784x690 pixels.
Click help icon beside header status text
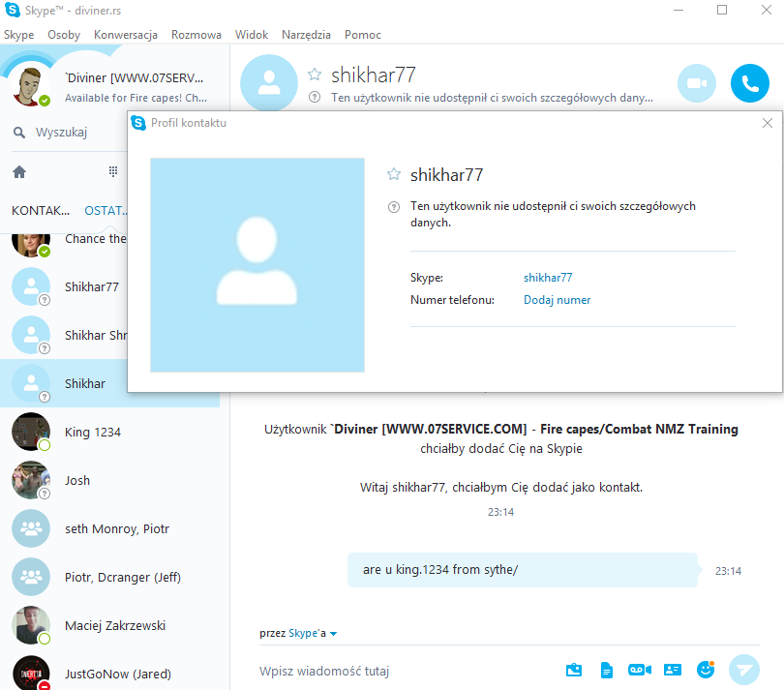point(315,97)
